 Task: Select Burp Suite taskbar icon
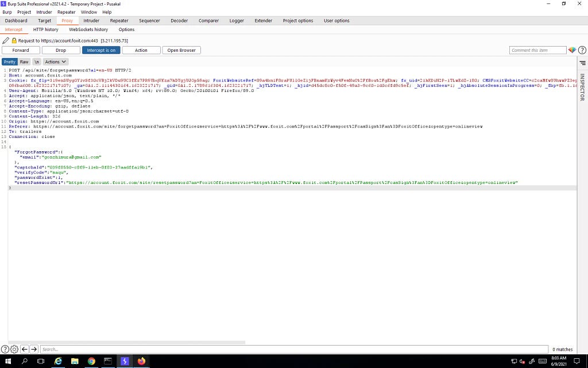(125, 361)
